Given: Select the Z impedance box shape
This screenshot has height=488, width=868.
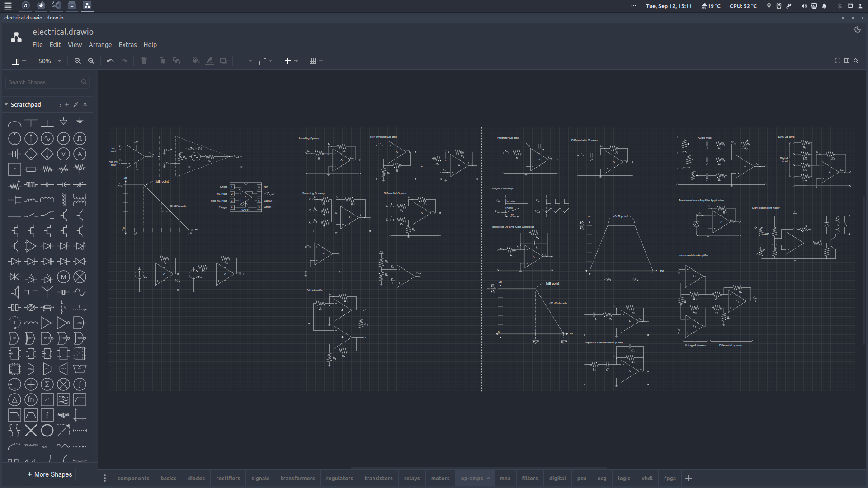Looking at the screenshot, I should 14,169.
